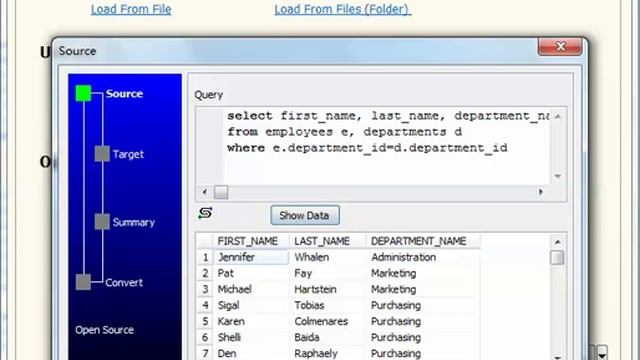640x360 pixels.
Task: Select the Shelli first name cell
Action: (251, 337)
